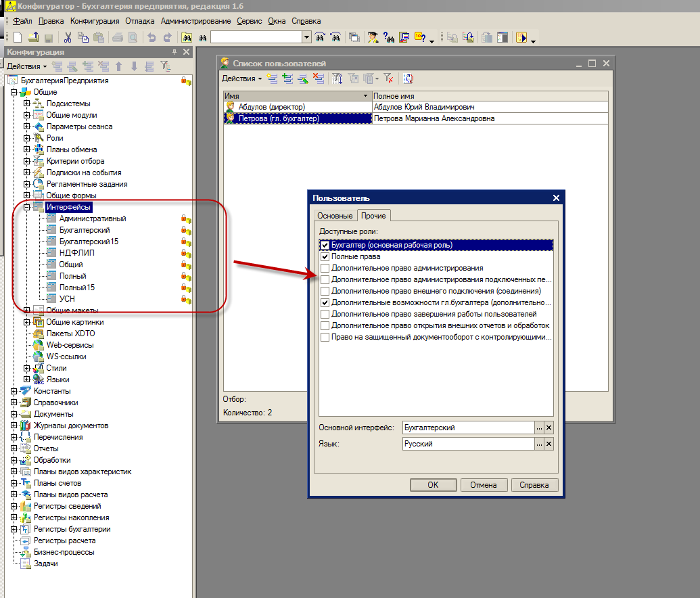This screenshot has width=700, height=598.
Task: Enable Дополнительное право администрирования checkbox
Action: (x=325, y=269)
